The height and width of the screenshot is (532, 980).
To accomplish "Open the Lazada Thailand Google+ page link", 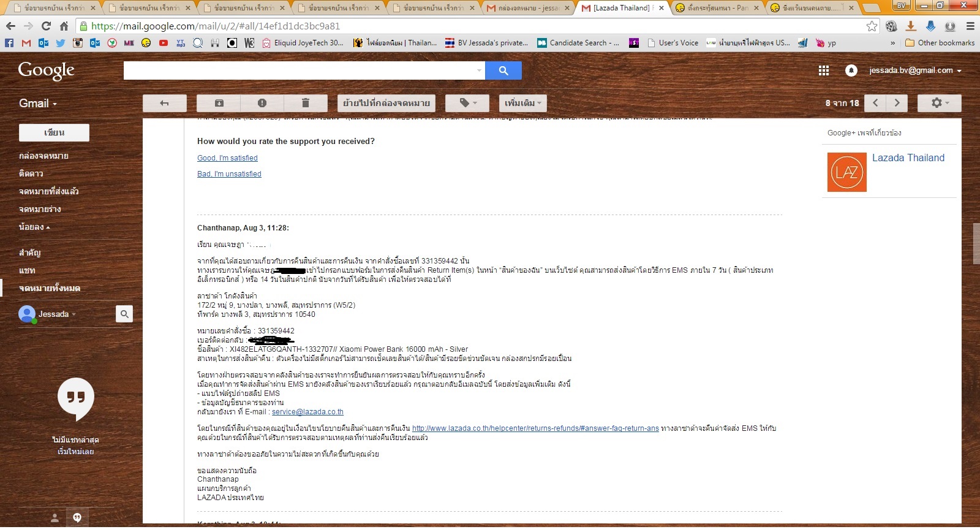I will click(908, 158).
